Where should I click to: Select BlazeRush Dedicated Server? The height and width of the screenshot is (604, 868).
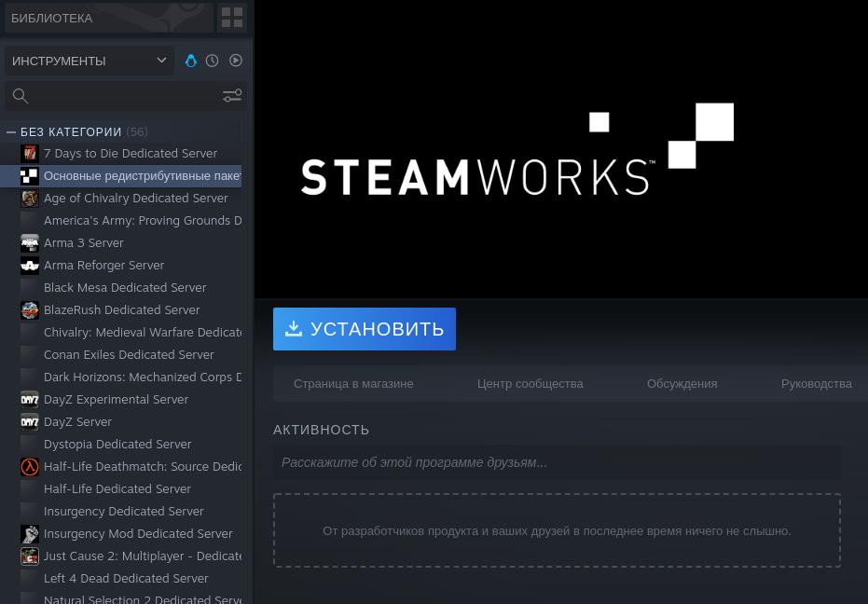[x=122, y=310]
